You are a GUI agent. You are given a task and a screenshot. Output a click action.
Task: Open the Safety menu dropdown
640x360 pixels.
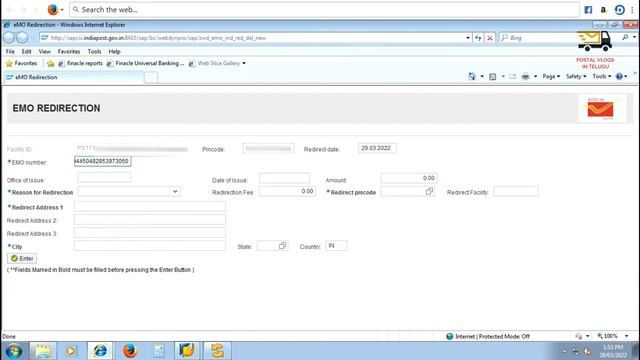[x=576, y=76]
